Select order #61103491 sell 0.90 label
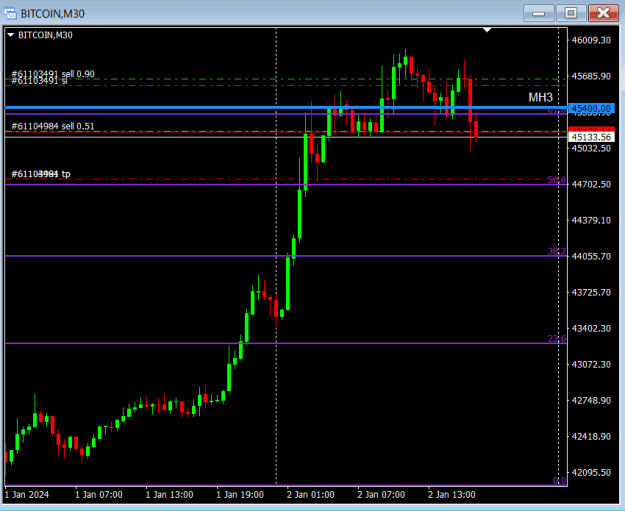Screen dimensions: 625x511 click(53, 74)
